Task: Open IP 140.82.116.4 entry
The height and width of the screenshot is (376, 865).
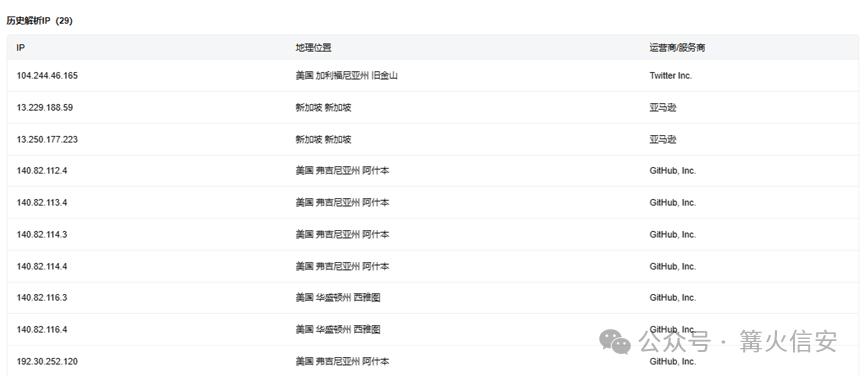Action: pos(42,330)
